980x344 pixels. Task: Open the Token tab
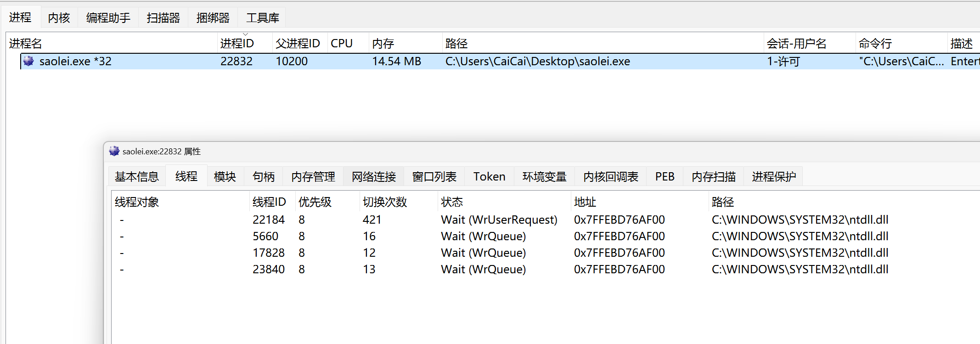[489, 176]
